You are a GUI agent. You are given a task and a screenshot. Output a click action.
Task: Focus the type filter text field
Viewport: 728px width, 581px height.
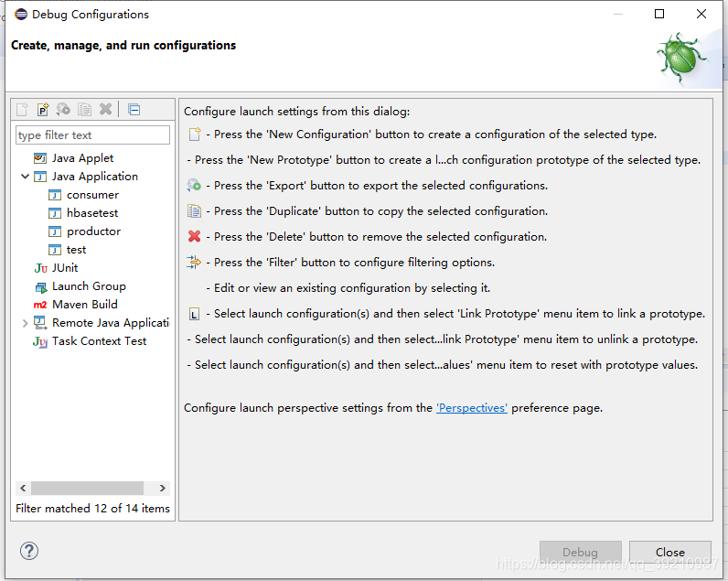(92, 135)
